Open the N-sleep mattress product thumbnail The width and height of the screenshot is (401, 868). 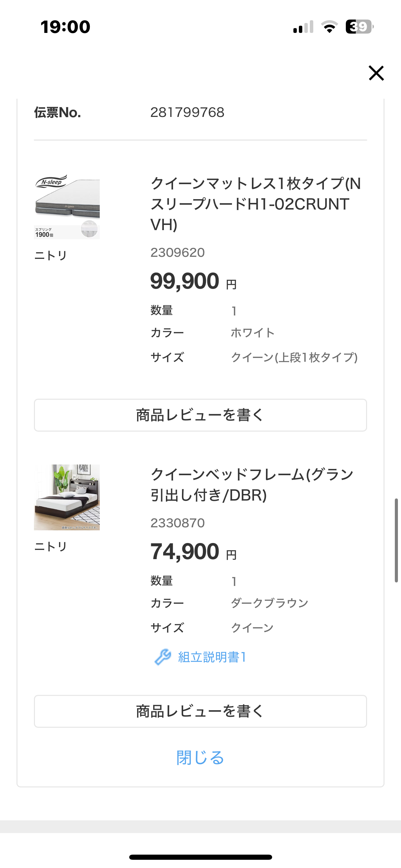coord(67,207)
